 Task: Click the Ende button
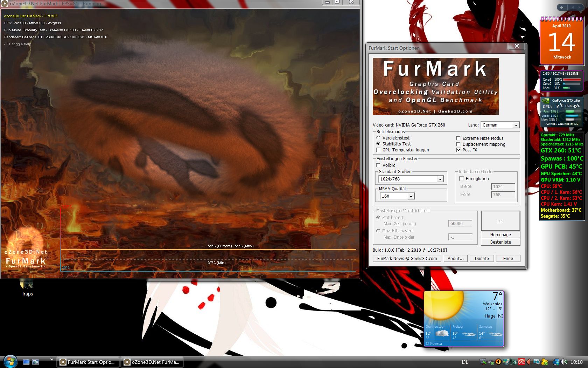pos(508,259)
